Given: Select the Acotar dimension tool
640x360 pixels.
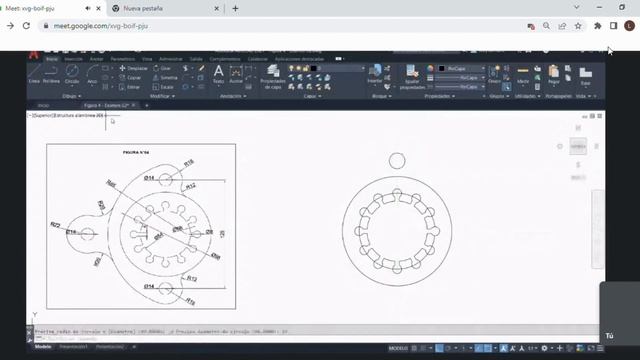Looking at the screenshot, I should point(236,74).
